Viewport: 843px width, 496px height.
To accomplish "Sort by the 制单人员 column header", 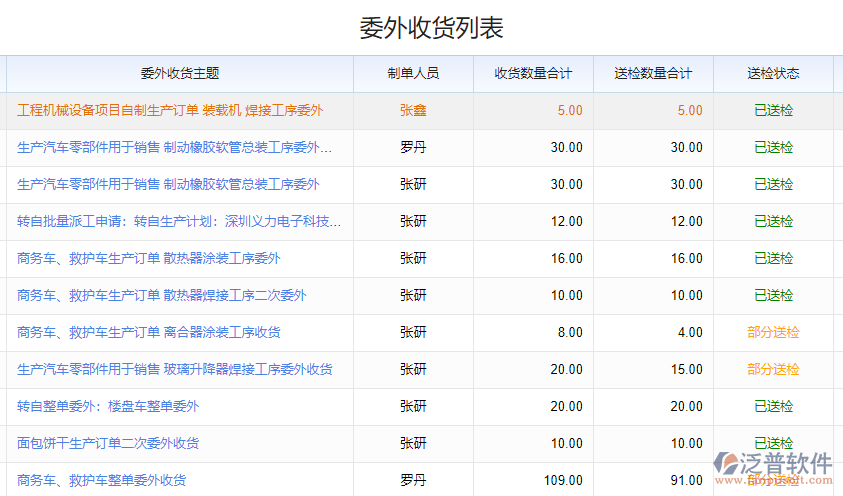I will coord(413,73).
